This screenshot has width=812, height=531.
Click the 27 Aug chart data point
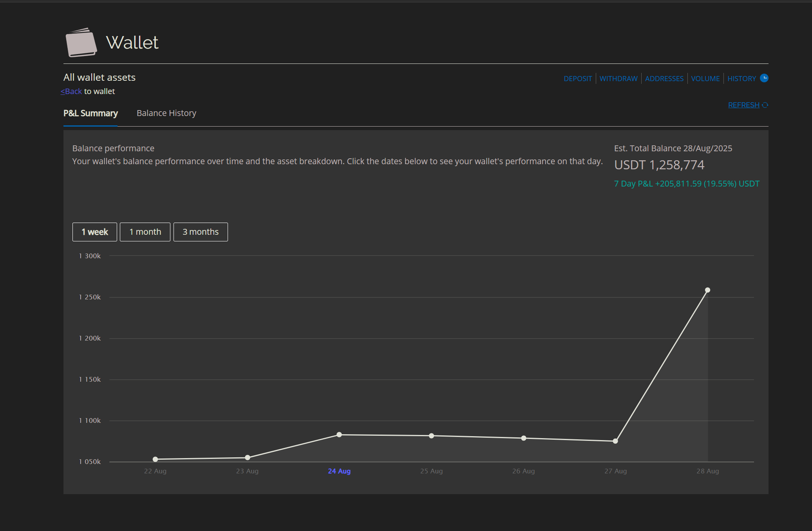click(x=615, y=441)
